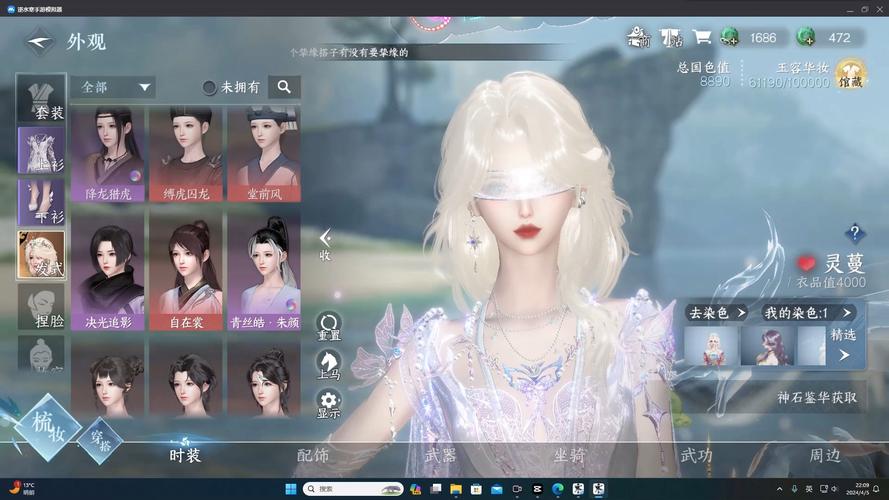Click the 上马 mount horse icon
Screen dimensions: 889x500
328,366
